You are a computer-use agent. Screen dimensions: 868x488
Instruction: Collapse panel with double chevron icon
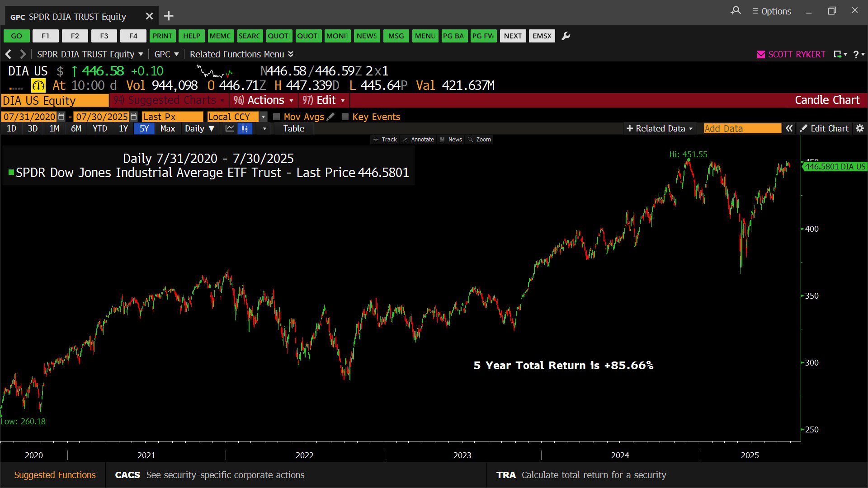point(789,129)
